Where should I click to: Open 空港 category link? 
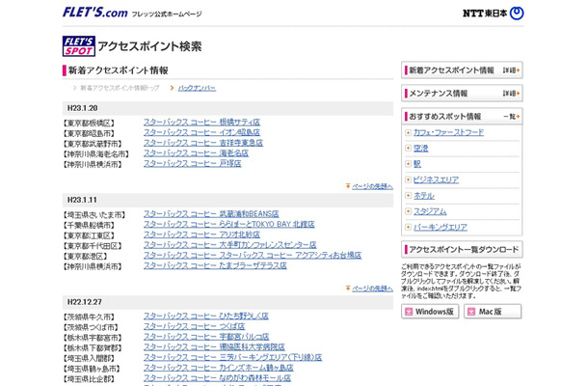[x=420, y=149]
